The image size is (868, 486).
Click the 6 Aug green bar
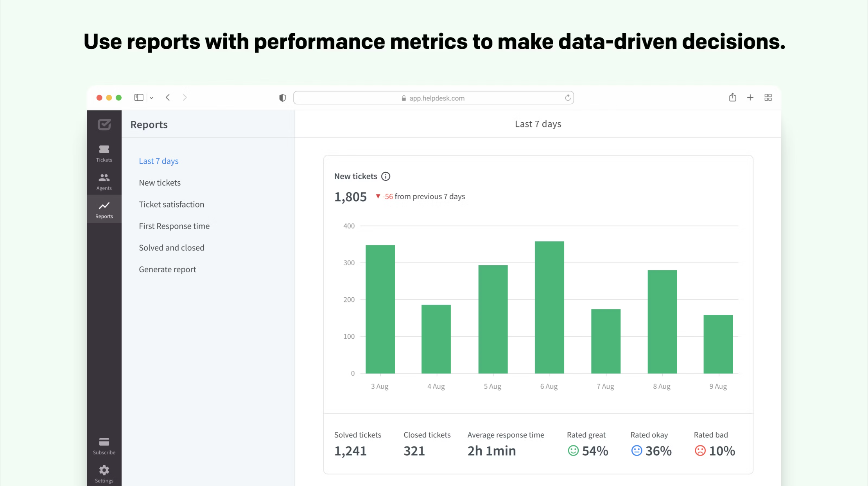(549, 307)
